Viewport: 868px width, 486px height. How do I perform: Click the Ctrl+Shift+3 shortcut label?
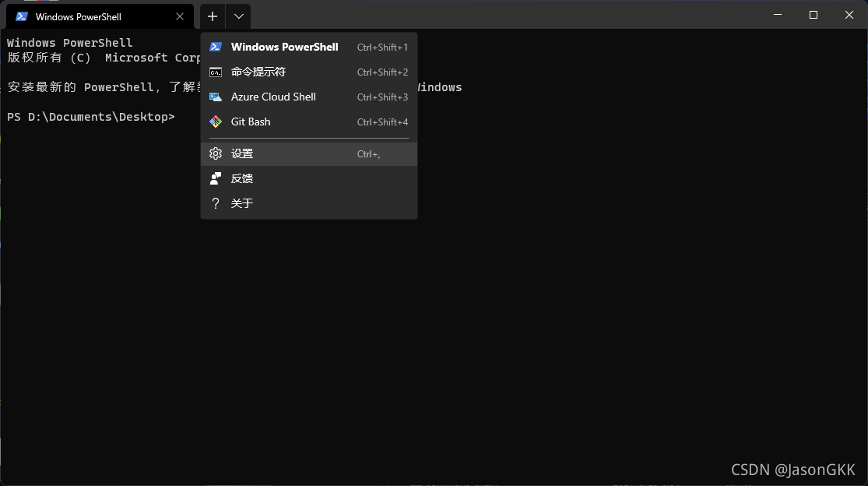pyautogui.click(x=382, y=97)
